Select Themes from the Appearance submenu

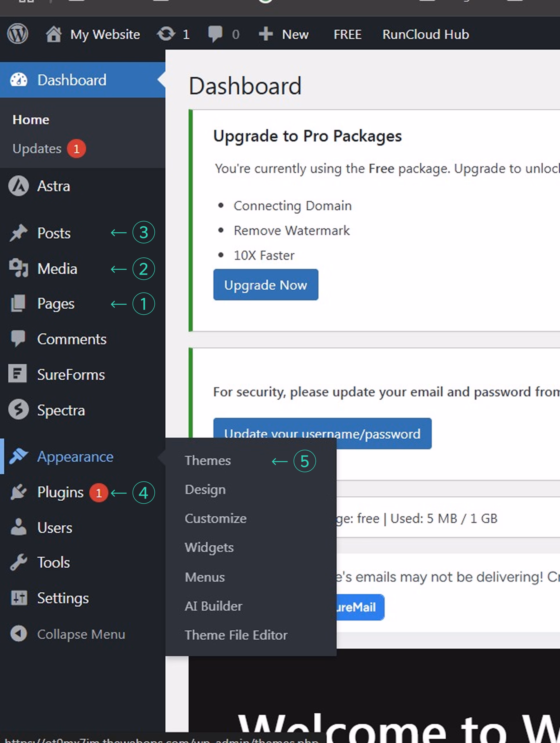208,461
